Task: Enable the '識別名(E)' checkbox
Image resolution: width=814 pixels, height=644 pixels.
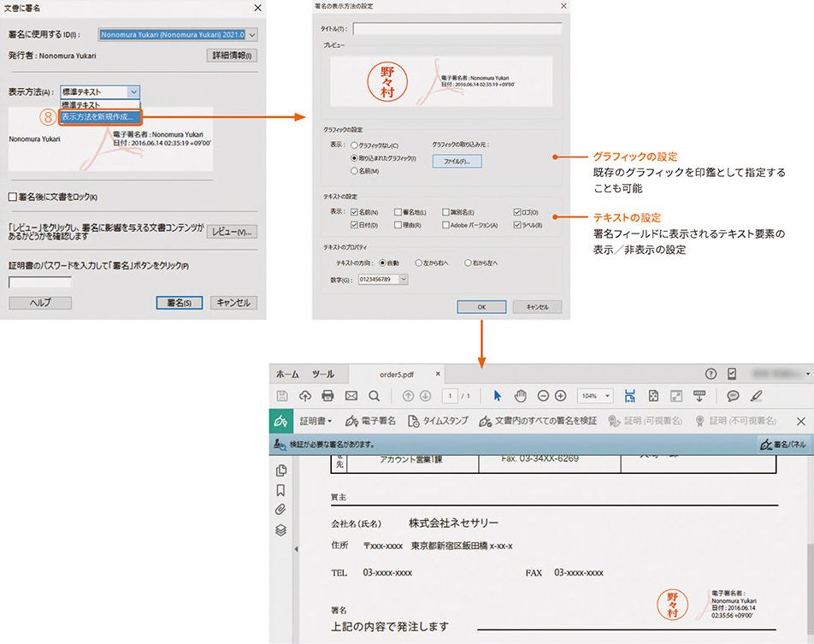Action: [x=445, y=212]
